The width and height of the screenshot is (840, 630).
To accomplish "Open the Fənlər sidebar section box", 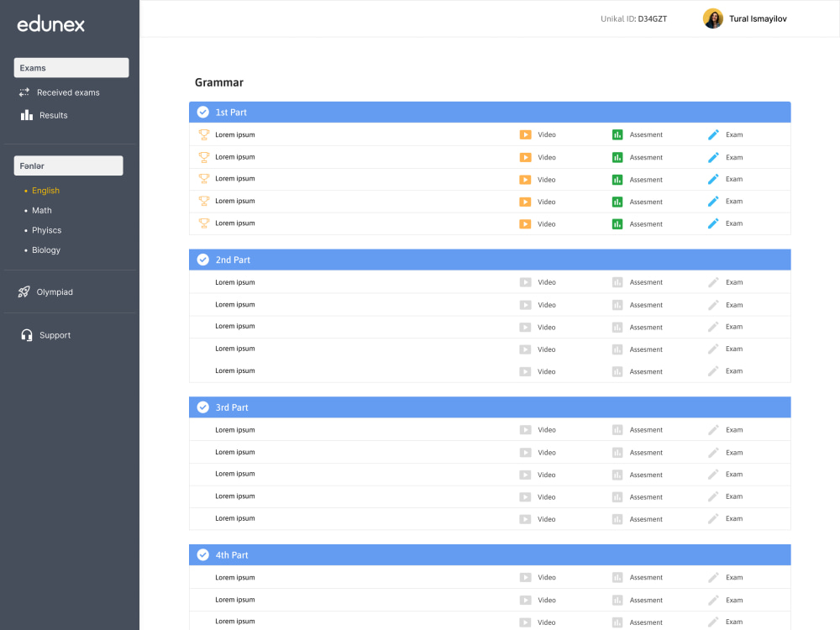I will click(69, 165).
